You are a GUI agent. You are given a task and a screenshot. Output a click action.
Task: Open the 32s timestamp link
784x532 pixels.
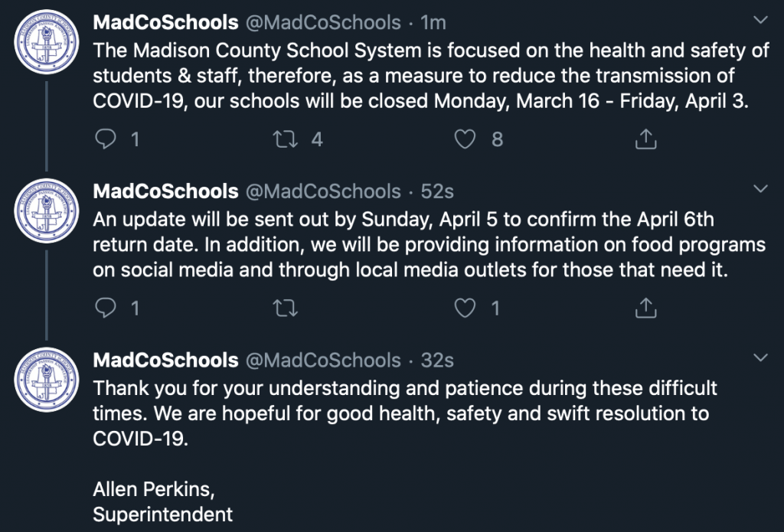437,361
